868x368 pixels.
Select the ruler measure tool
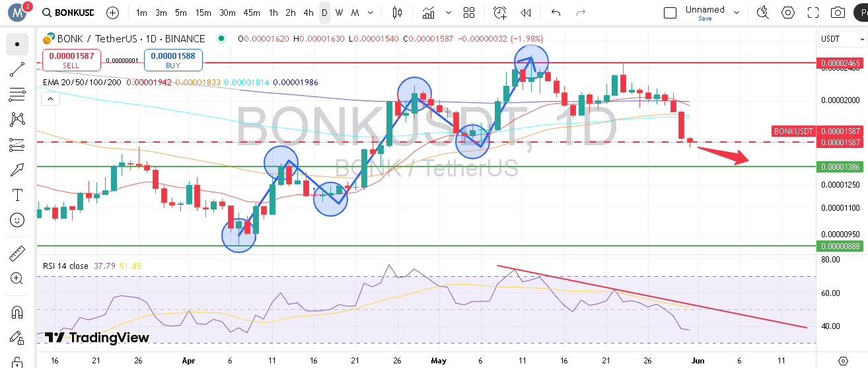(17, 254)
